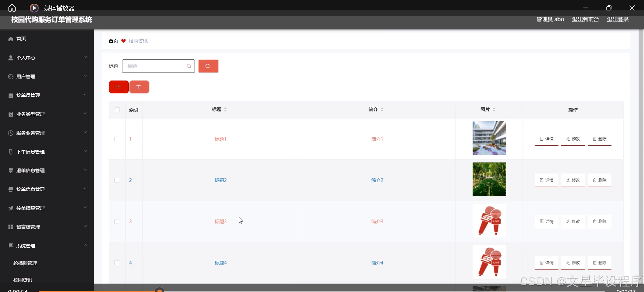Image resolution: width=644 pixels, height=292 pixels.
Task: Click 首页 in the breadcrumb
Action: click(x=113, y=41)
